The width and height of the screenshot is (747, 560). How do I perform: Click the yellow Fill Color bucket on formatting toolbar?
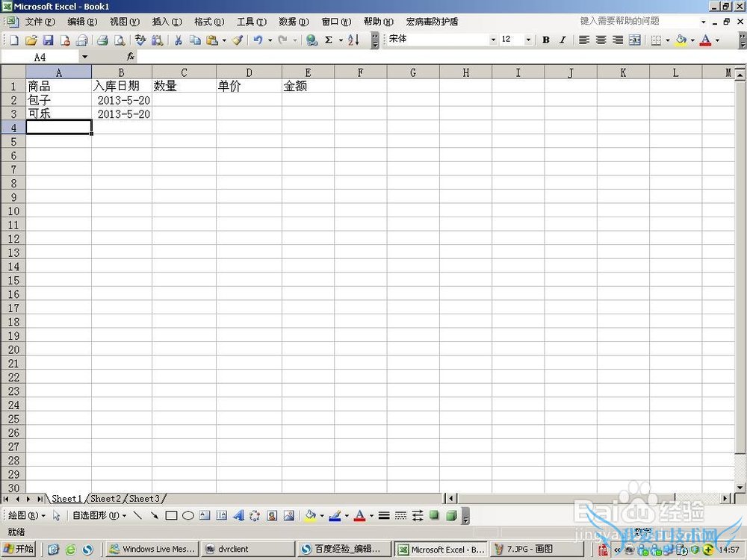pyautogui.click(x=681, y=40)
